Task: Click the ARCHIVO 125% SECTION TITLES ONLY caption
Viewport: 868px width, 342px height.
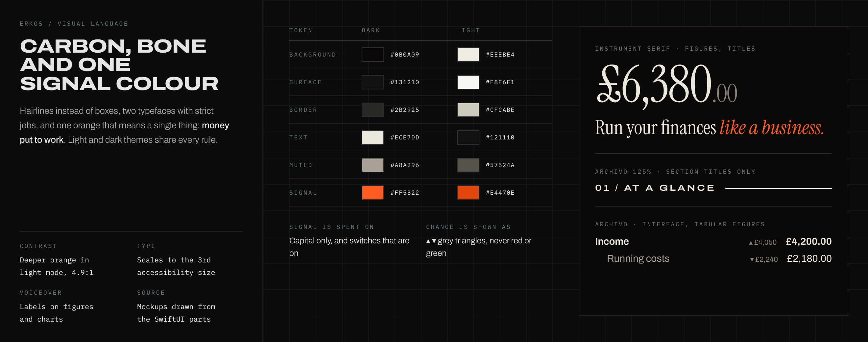Action: tap(675, 172)
